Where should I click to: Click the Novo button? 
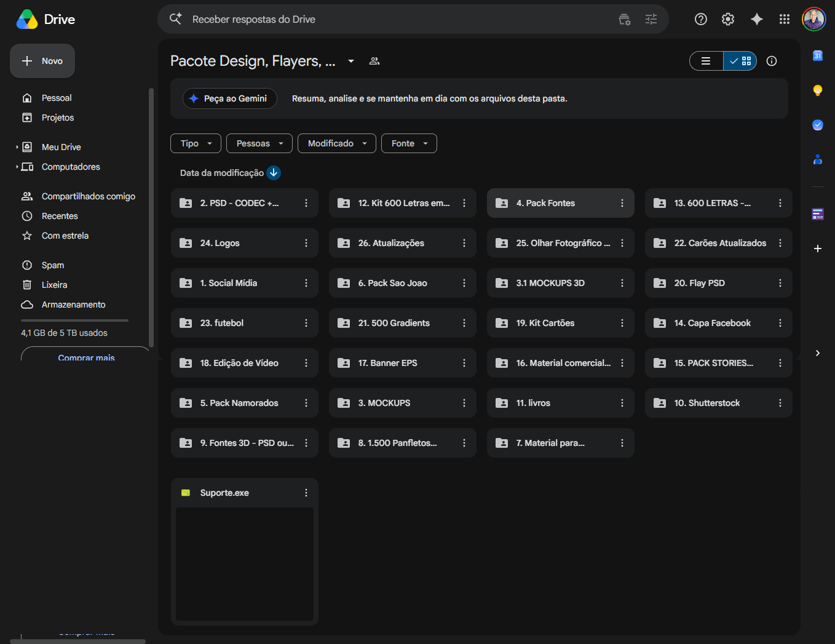(x=42, y=61)
